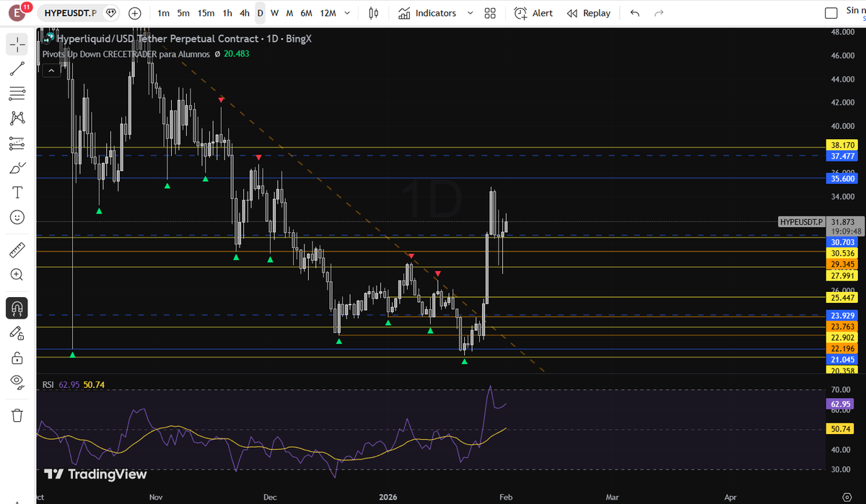Click the HYPEUSDT.P current price label

(801, 222)
